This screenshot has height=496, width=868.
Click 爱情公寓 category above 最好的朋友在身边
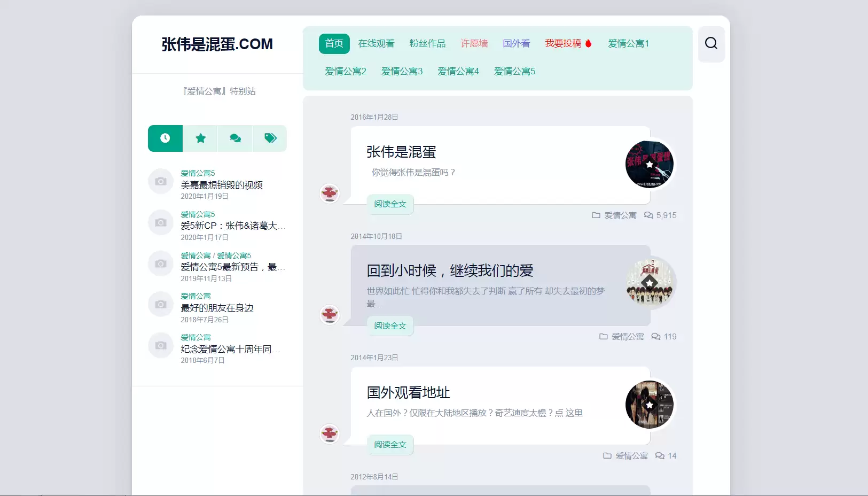click(196, 297)
